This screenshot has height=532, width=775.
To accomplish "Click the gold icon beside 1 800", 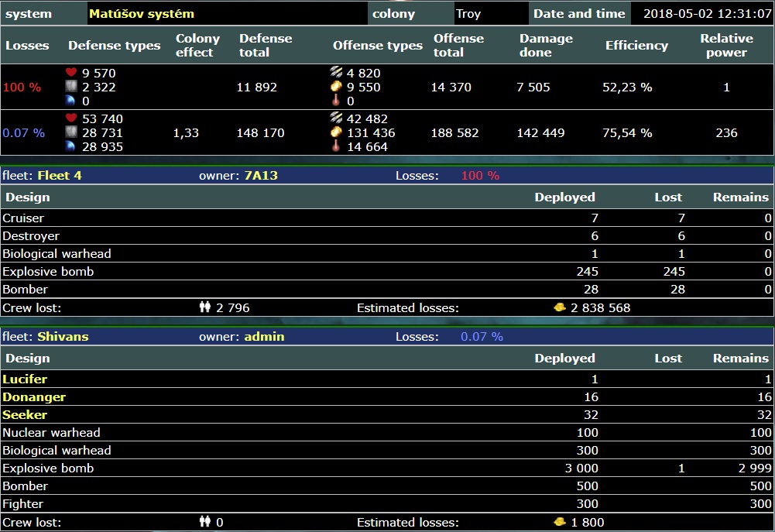I will tap(560, 522).
